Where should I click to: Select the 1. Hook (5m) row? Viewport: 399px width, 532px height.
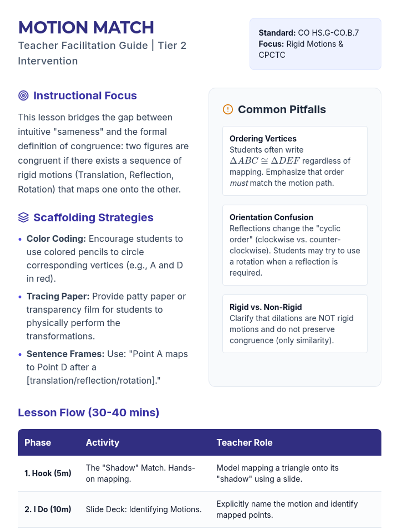click(199, 473)
